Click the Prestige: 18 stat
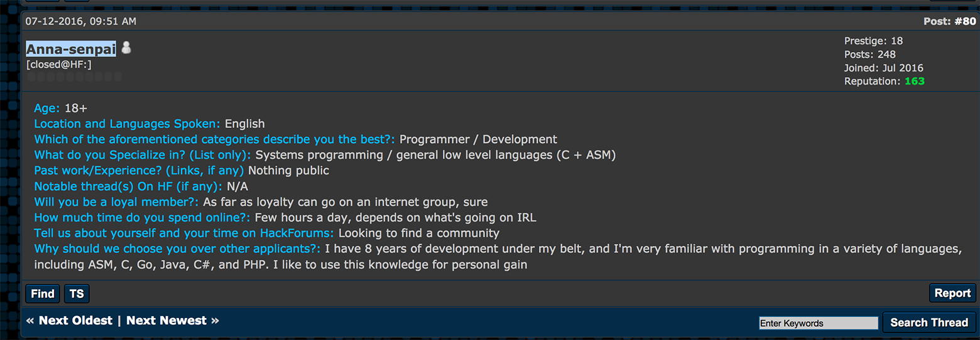This screenshot has width=980, height=340. (x=873, y=41)
